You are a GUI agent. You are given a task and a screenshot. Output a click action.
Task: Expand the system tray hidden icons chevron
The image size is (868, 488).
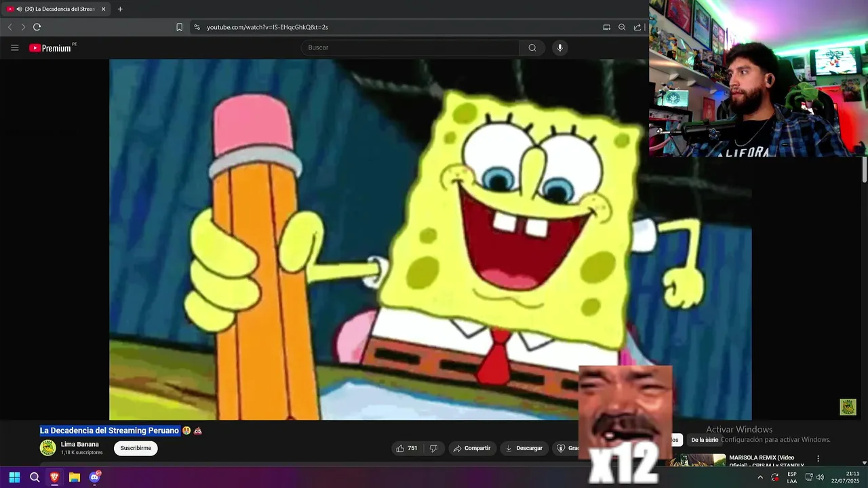(x=759, y=477)
